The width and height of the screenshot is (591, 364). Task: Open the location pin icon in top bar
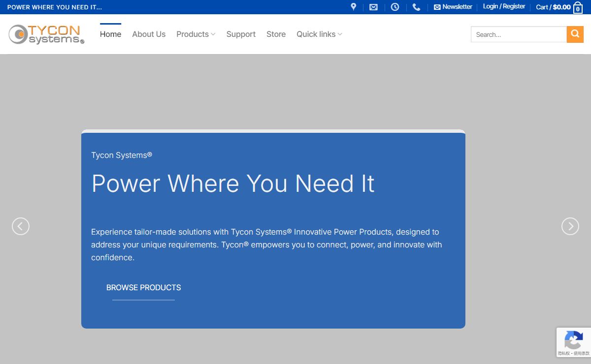(x=353, y=7)
